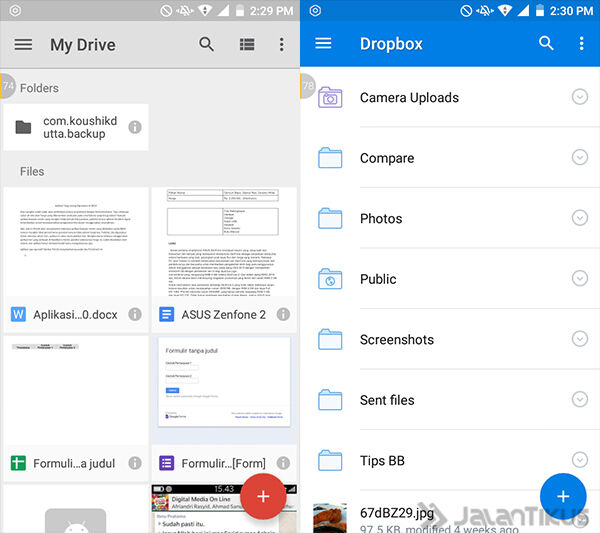Show info for Formuli...a judul spreadsheet
Screen dimensions: 600x533
[x=135, y=463]
